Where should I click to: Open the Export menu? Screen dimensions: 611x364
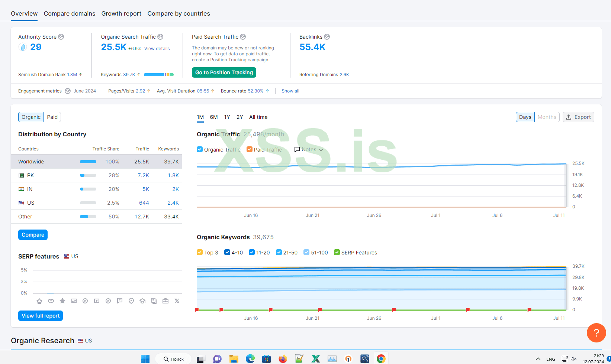(x=578, y=117)
